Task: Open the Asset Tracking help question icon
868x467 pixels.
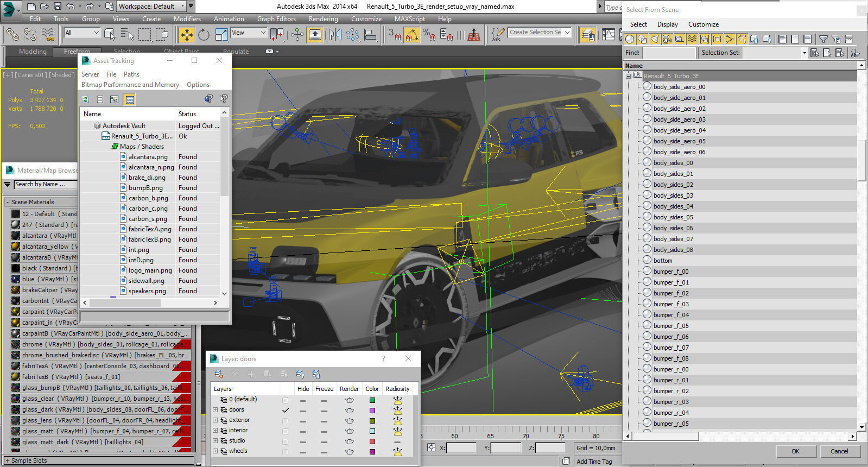Action: tap(224, 98)
